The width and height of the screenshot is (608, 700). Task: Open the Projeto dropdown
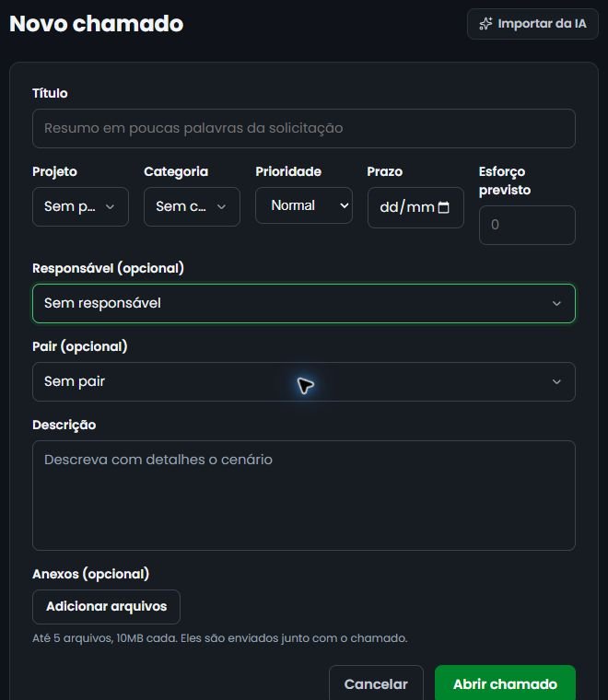tap(80, 206)
